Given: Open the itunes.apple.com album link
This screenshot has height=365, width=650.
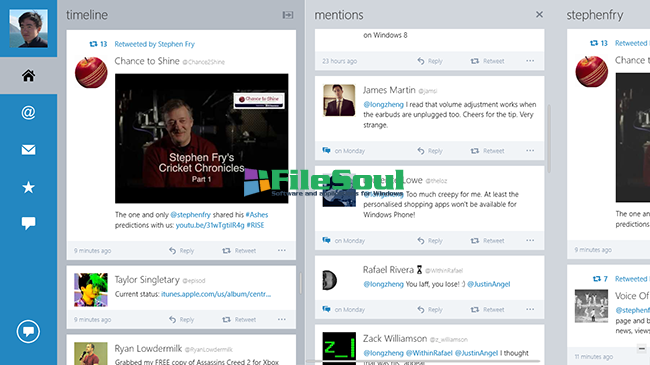Looking at the screenshot, I should click(216, 294).
